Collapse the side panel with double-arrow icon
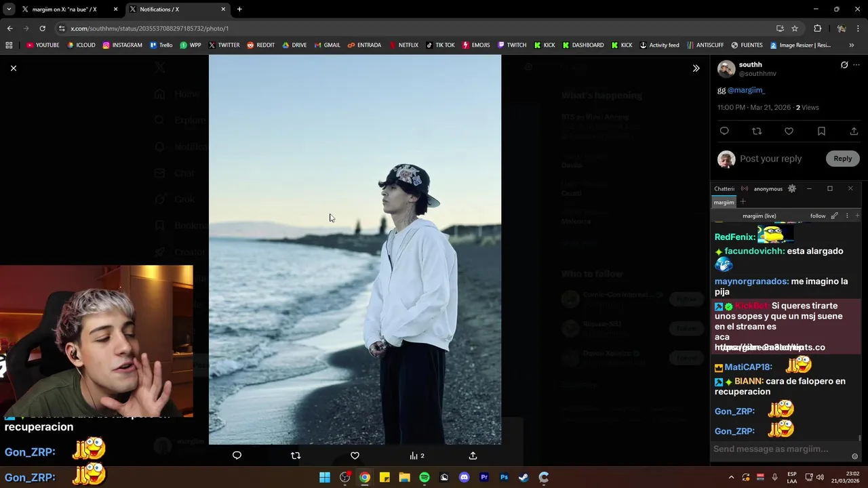Screen dimensions: 868x488 click(x=696, y=68)
